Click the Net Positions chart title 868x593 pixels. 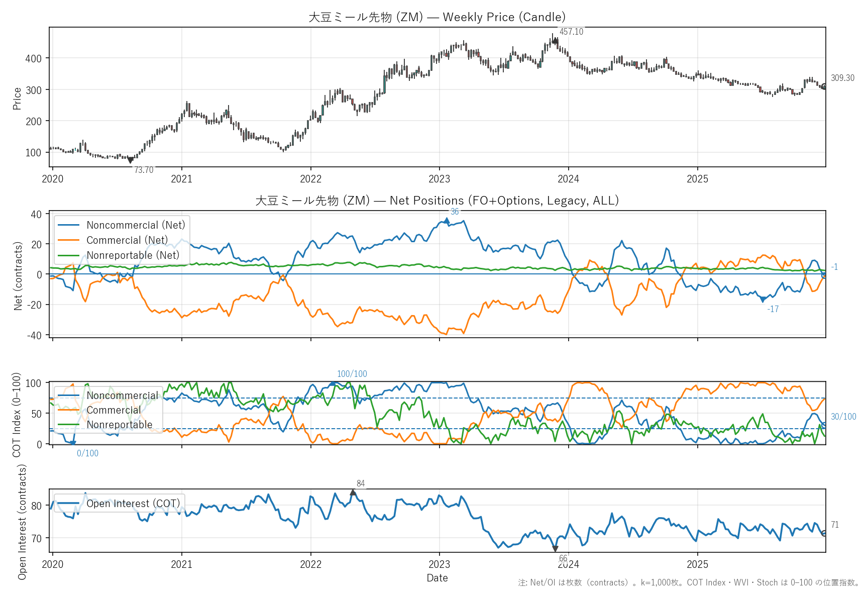coord(437,201)
